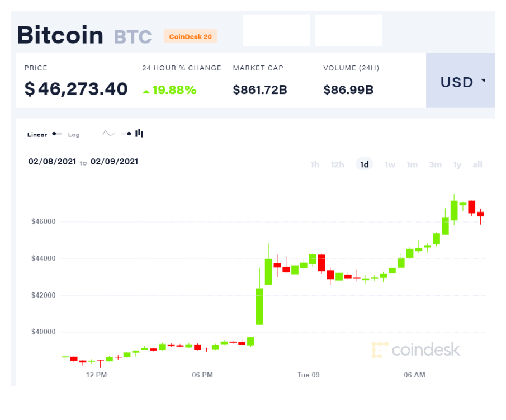View the all-time range
The image size is (506, 420).
pos(477,164)
